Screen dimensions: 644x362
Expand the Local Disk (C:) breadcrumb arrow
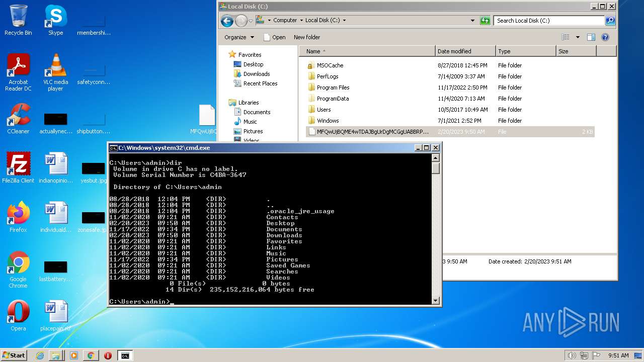pyautogui.click(x=344, y=21)
